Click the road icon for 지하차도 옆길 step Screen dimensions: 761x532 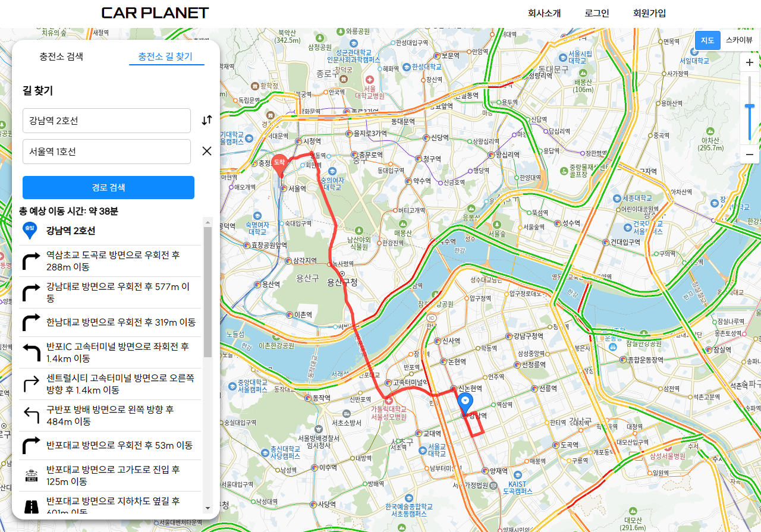click(x=31, y=506)
